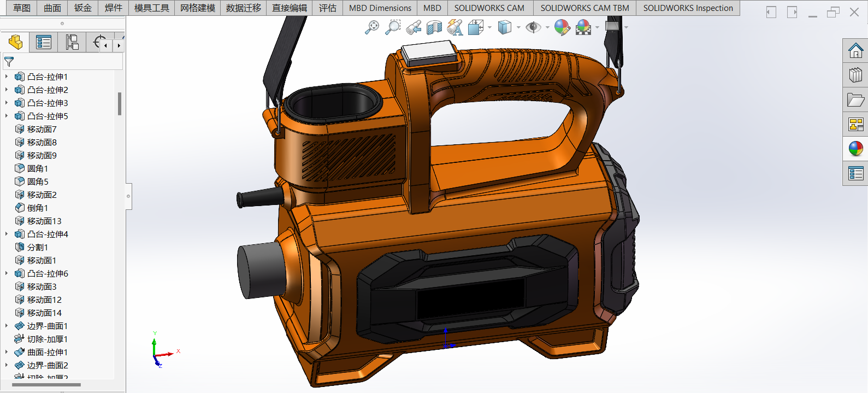The image size is (868, 393).
Task: Click the Zoom to Fit icon
Action: (x=372, y=27)
